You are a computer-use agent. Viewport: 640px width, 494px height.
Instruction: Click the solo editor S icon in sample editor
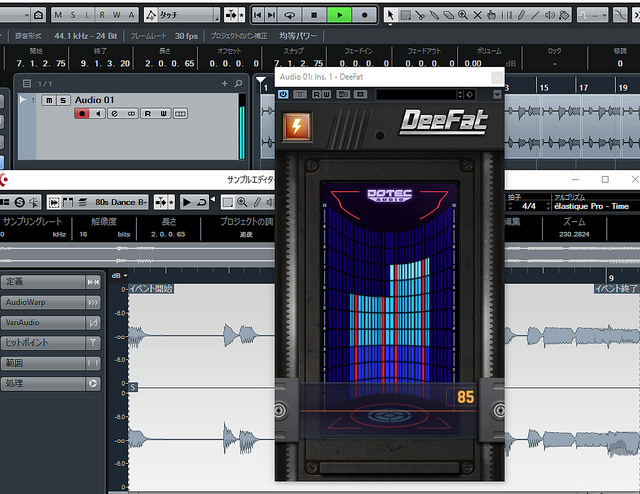[x=20, y=202]
